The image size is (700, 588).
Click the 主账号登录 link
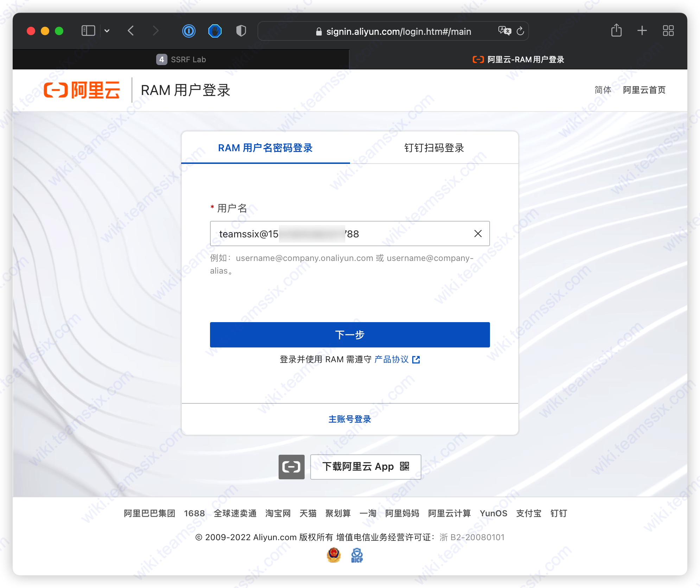(350, 419)
